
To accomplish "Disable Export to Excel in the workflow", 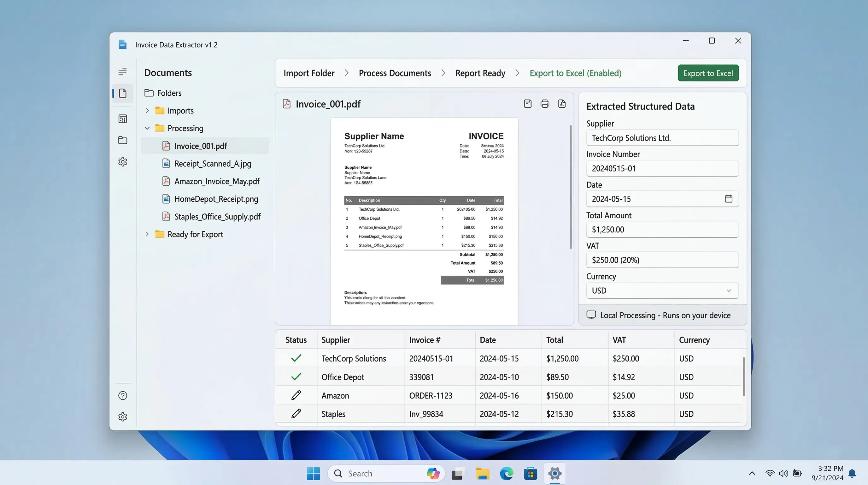I will click(x=575, y=73).
